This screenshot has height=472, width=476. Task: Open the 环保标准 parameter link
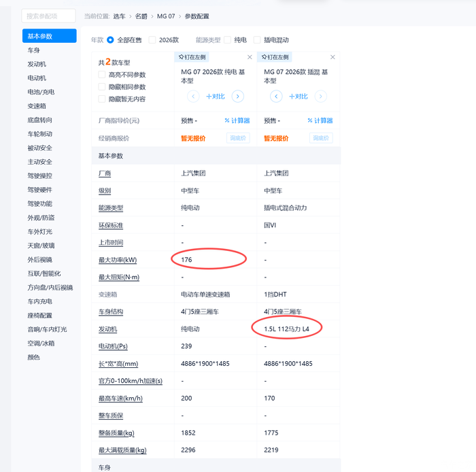111,225
